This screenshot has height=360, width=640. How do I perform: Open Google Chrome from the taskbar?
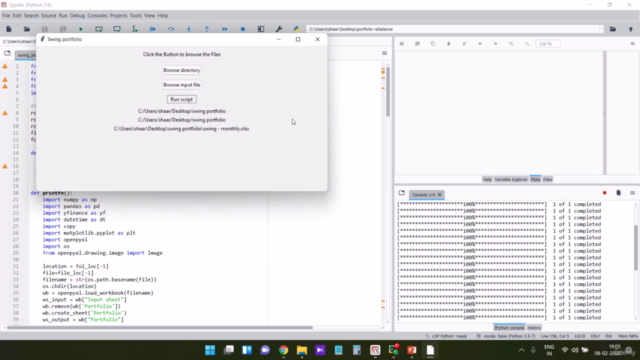point(283,350)
